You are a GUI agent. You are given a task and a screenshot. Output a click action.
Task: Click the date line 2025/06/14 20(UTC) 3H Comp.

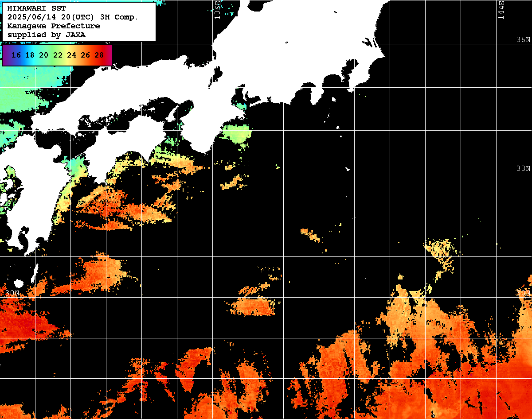(x=73, y=17)
